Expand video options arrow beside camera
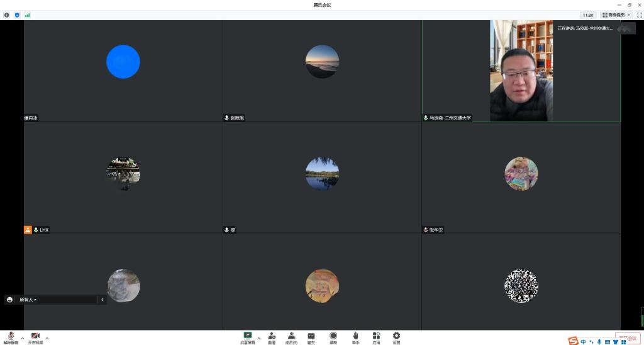Screen dimensions: 644x345 (x=47, y=338)
